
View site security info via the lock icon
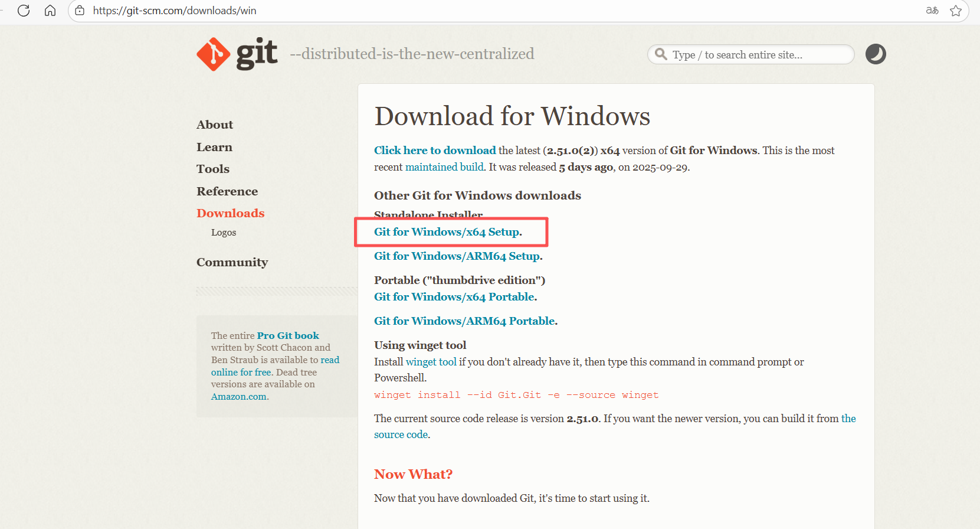click(x=80, y=11)
